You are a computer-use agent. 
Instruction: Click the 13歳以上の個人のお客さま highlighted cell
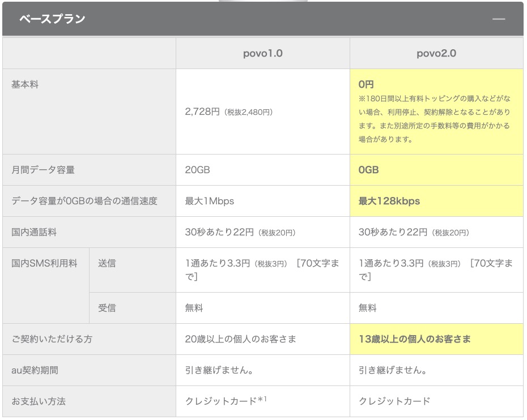pyautogui.click(x=414, y=339)
